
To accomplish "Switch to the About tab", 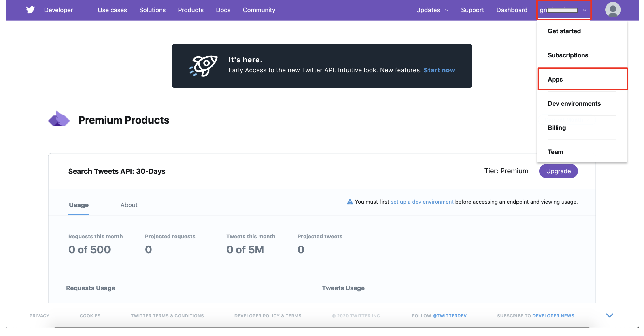I will click(129, 205).
